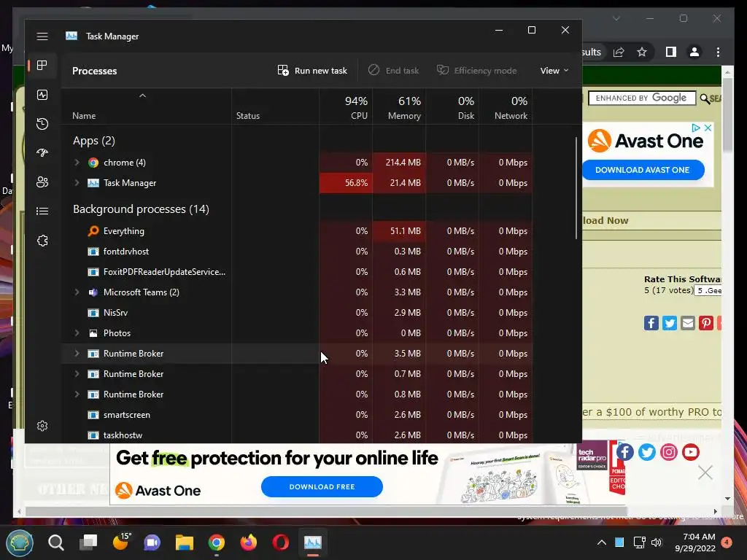Open Chrome side panel icon

point(671,52)
